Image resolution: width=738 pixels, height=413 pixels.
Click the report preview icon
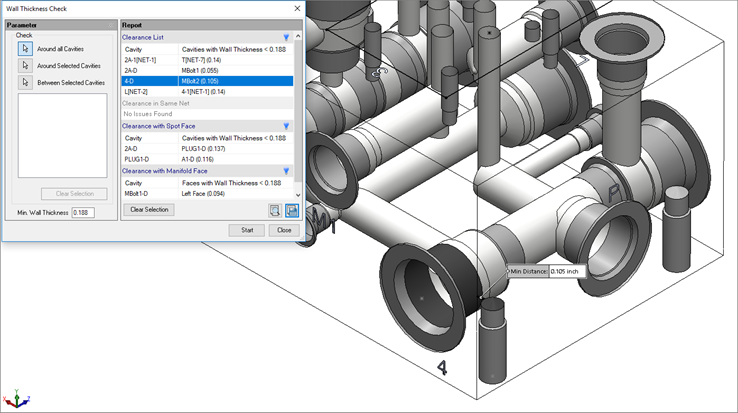click(x=274, y=210)
